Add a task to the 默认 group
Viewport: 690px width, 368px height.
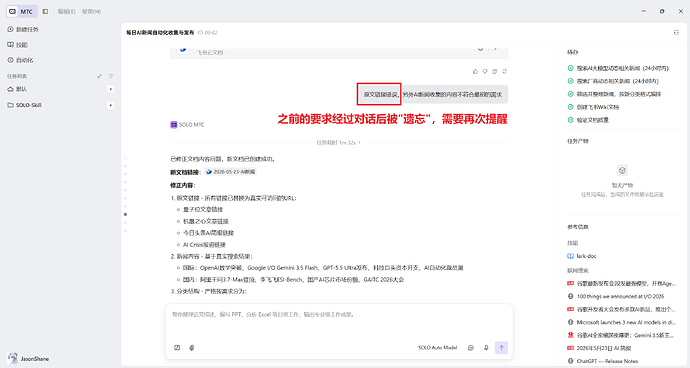tap(110, 89)
